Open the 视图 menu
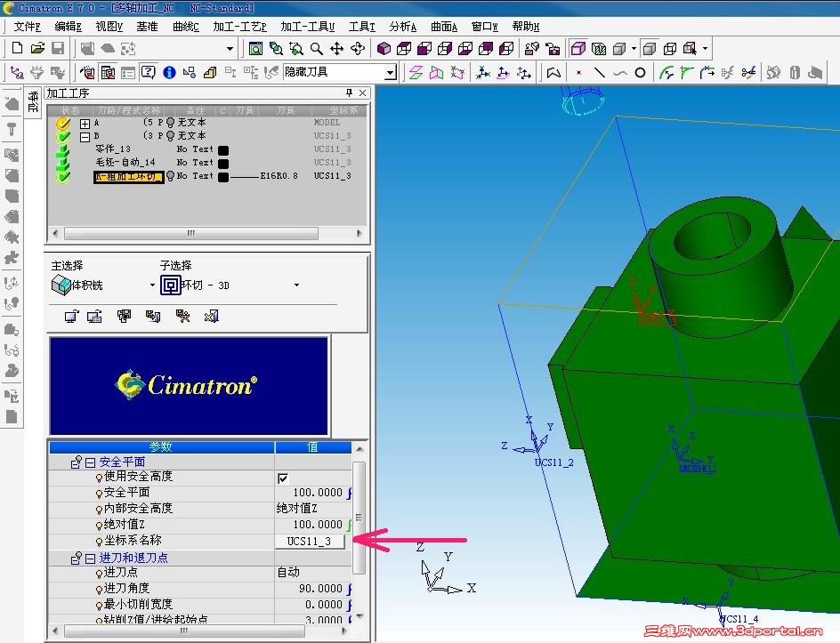840x643 pixels. point(109,26)
